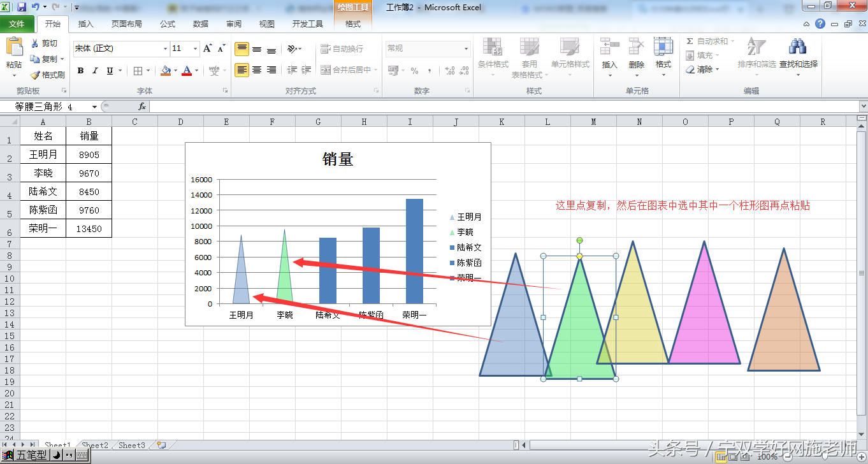Apply comma thousands separator style
Image resolution: width=868 pixels, height=464 pixels.
[x=430, y=71]
